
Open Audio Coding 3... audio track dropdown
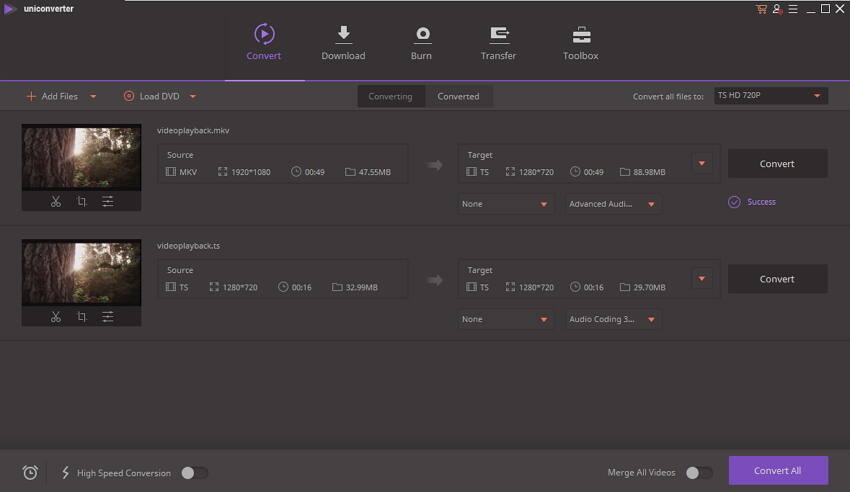[613, 319]
